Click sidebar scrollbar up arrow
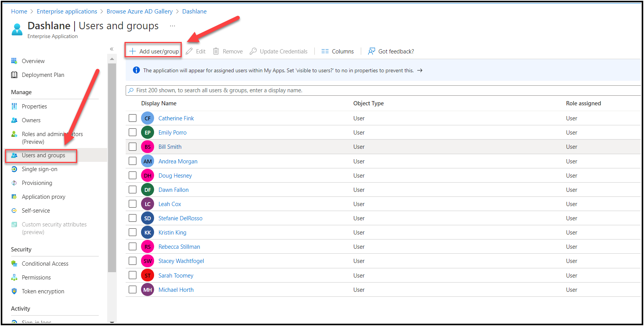 pyautogui.click(x=112, y=59)
